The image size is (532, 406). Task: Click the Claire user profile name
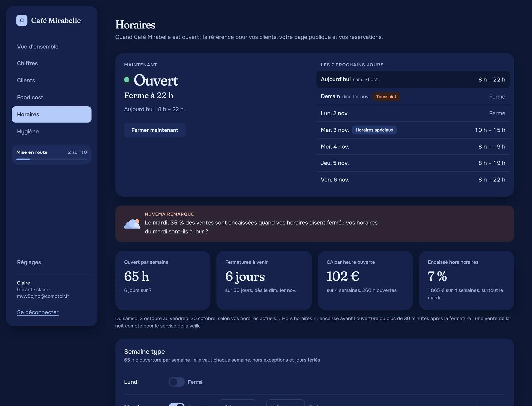click(23, 283)
